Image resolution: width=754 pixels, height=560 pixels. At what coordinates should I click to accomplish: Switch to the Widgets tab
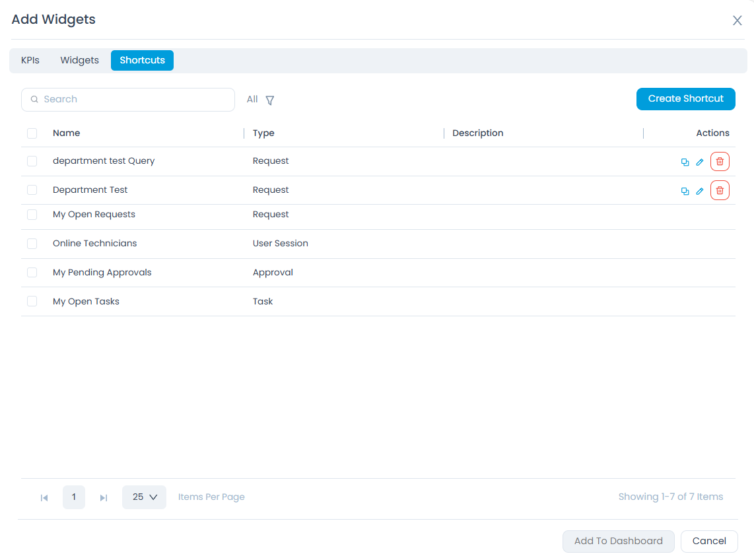coord(79,60)
